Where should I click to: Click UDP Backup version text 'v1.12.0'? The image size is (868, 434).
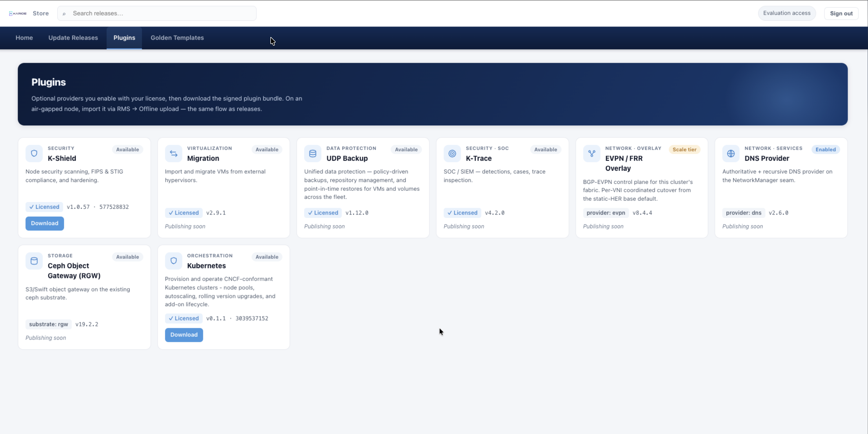pos(357,213)
